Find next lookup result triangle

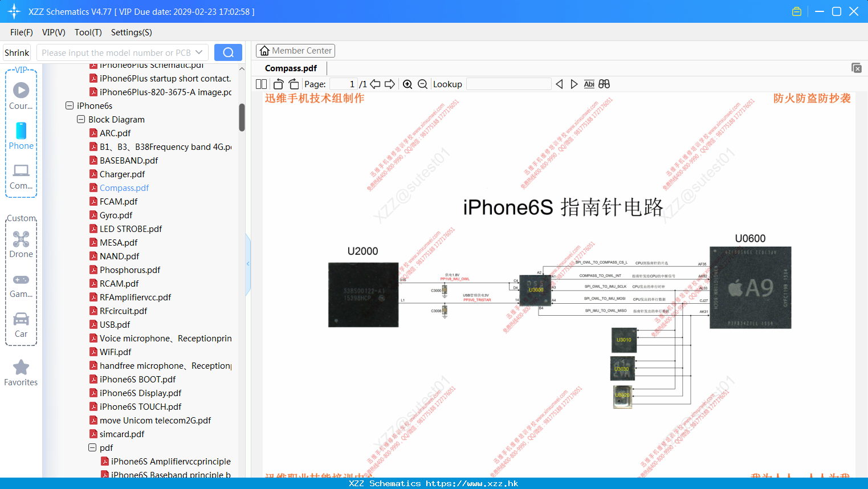point(574,84)
